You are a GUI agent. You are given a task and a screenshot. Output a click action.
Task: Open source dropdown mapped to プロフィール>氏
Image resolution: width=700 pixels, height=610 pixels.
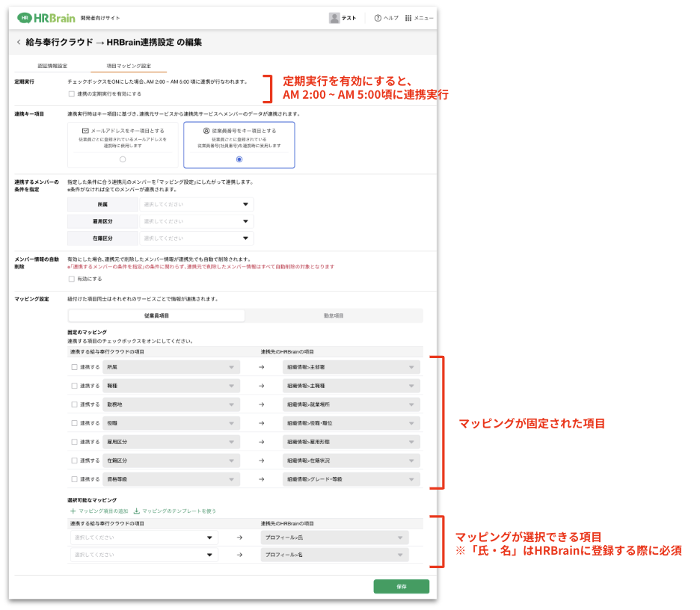pos(144,537)
